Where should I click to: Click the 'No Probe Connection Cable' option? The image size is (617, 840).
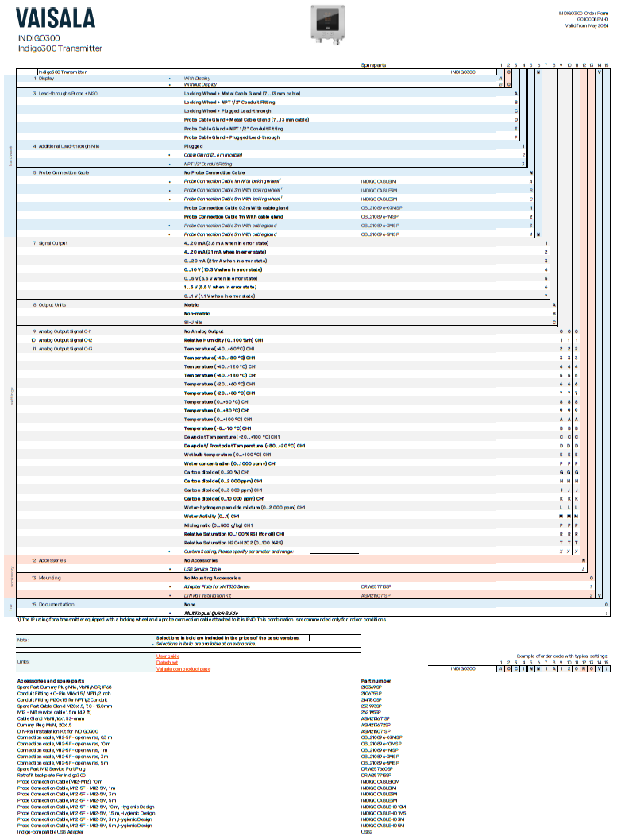[214, 172]
